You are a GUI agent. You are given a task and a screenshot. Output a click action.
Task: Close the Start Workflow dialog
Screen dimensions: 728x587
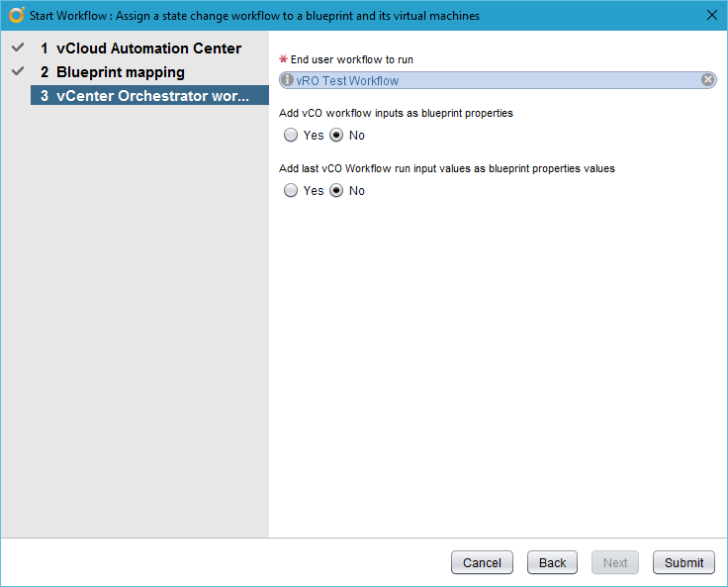711,15
